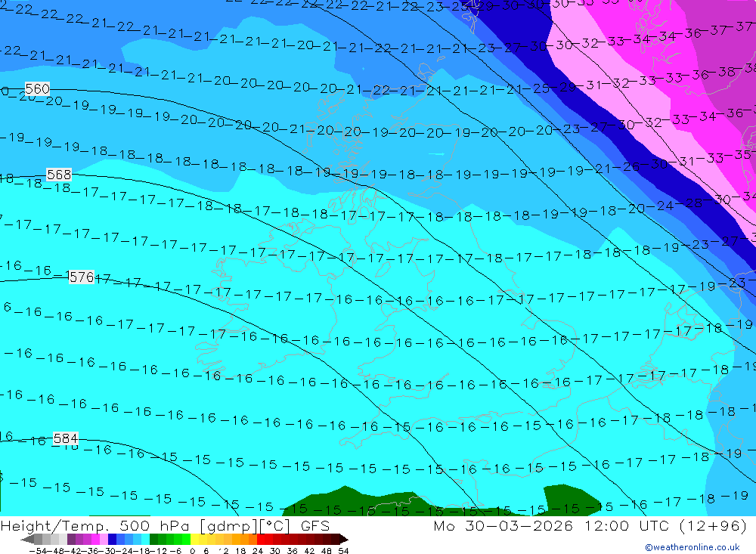Click the 584 geopotential contour label
Screen dimensions: 756x554
(65, 438)
